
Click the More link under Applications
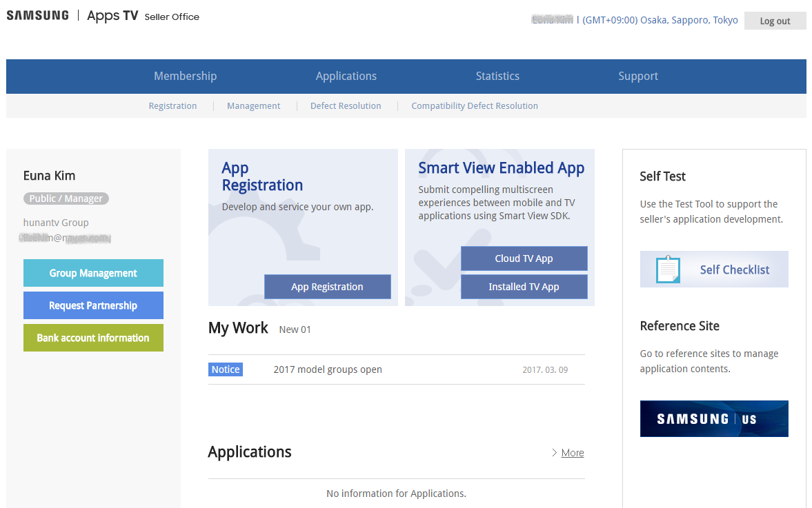[573, 453]
